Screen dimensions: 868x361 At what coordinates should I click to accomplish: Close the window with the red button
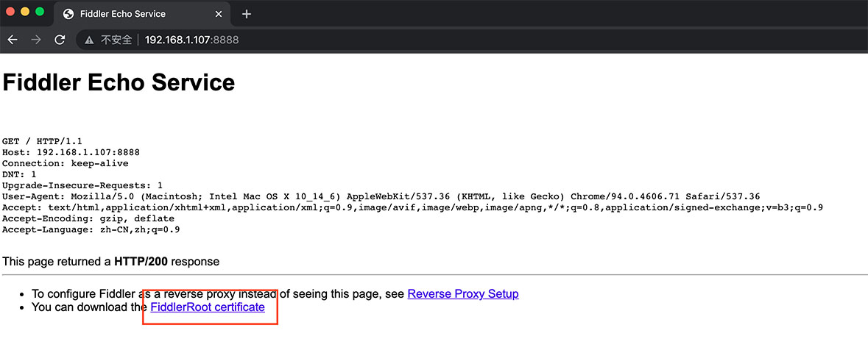11,12
